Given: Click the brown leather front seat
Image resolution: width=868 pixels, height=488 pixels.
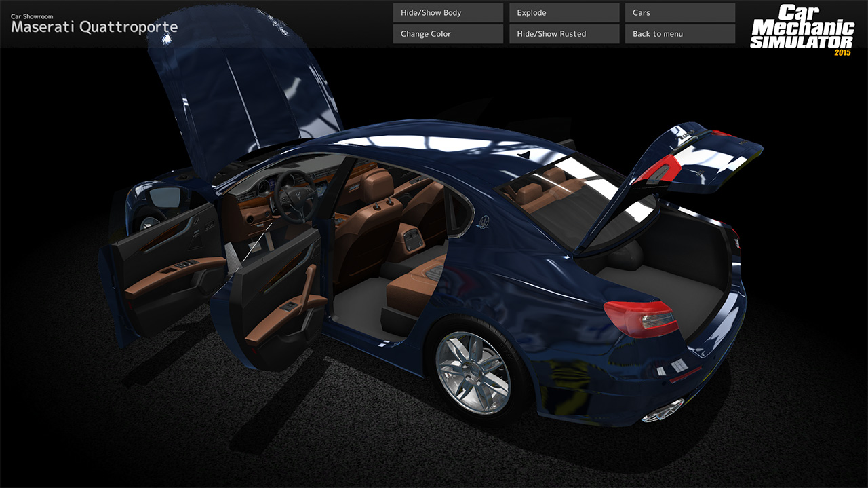Looking at the screenshot, I should tap(370, 224).
